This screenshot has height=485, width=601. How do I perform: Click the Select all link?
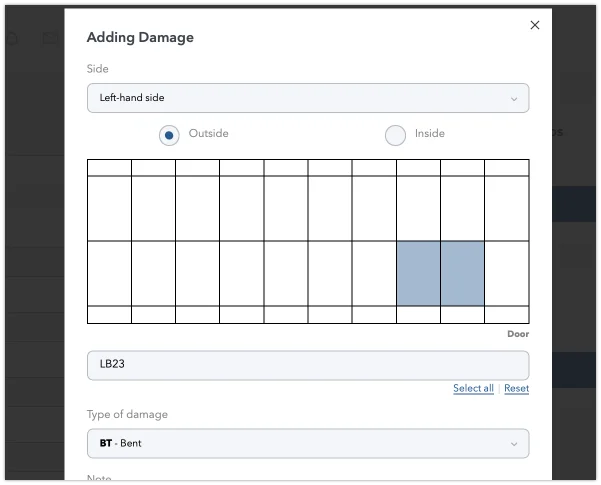[473, 388]
